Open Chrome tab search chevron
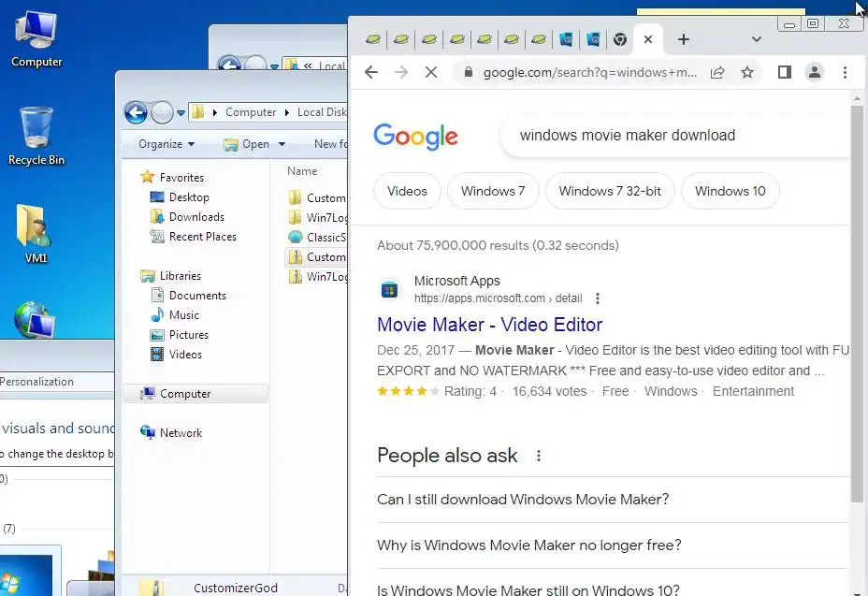The height and width of the screenshot is (596, 868). click(x=757, y=39)
